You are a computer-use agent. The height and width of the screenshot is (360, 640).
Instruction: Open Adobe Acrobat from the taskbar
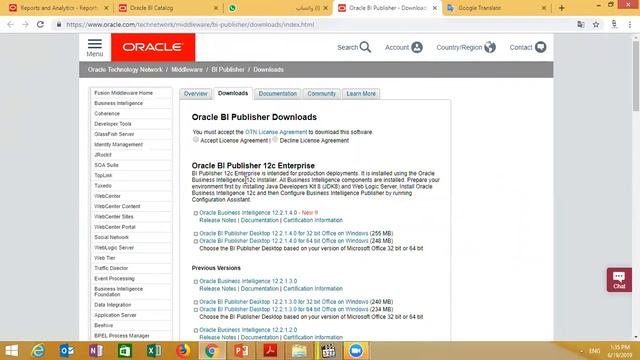[270, 351]
